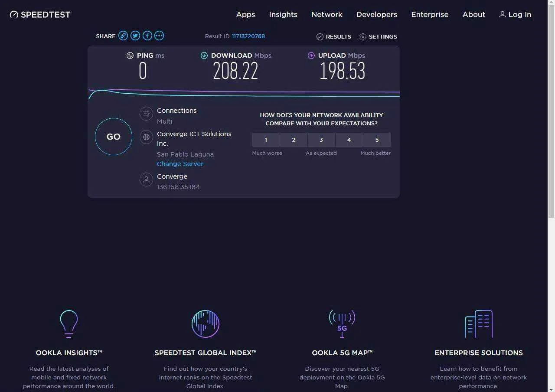Open more share options icon
This screenshot has width=555, height=392.
tap(159, 36)
